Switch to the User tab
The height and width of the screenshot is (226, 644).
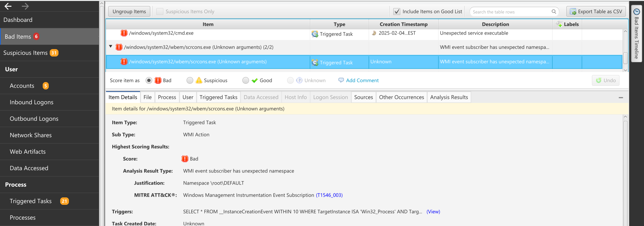tap(188, 97)
